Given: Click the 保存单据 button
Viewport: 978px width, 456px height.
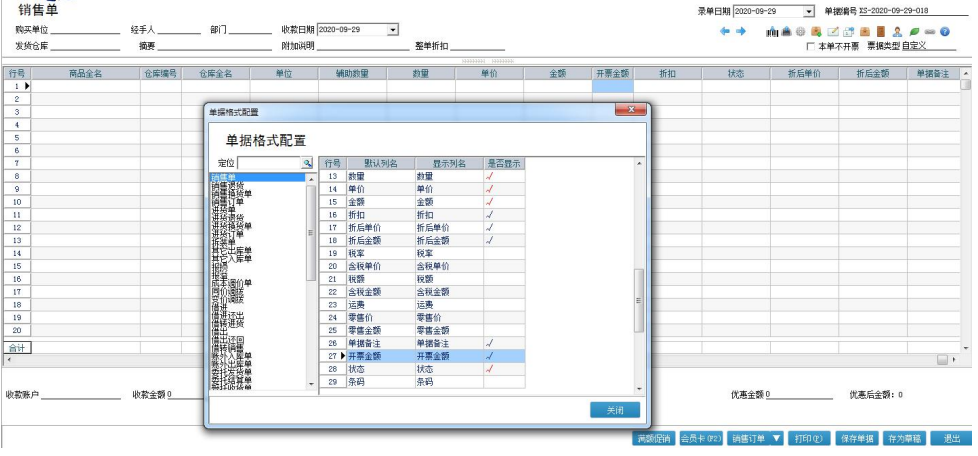Looking at the screenshot, I should click(857, 438).
